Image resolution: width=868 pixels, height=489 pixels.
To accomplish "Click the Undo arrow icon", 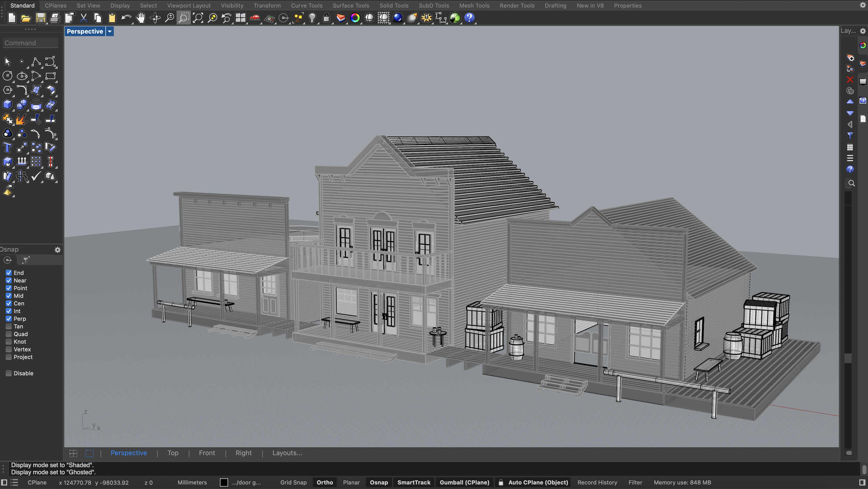I will click(126, 18).
